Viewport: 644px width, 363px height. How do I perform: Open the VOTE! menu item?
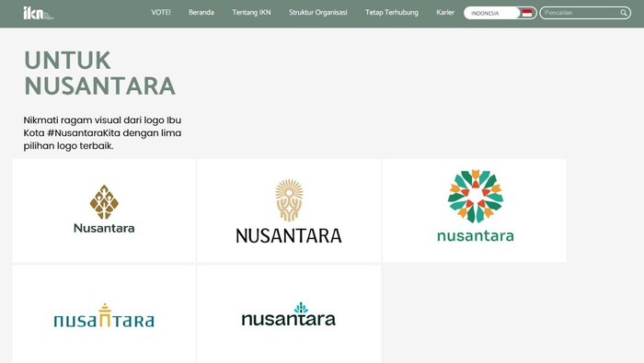161,12
